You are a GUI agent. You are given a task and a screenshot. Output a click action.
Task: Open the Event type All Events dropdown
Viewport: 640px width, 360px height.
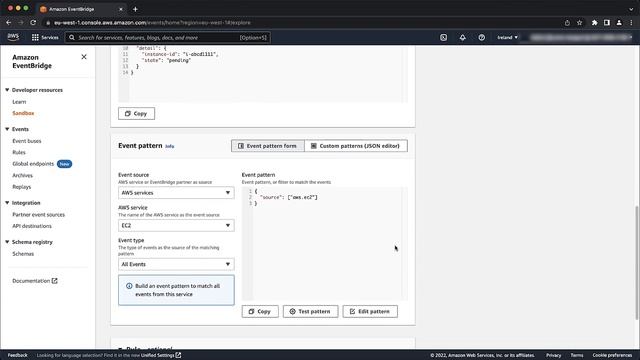(x=176, y=264)
